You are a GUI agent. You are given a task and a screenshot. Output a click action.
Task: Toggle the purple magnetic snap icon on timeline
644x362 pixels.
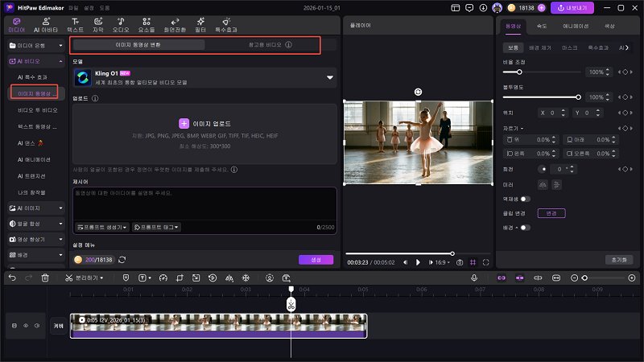pyautogui.click(x=519, y=278)
